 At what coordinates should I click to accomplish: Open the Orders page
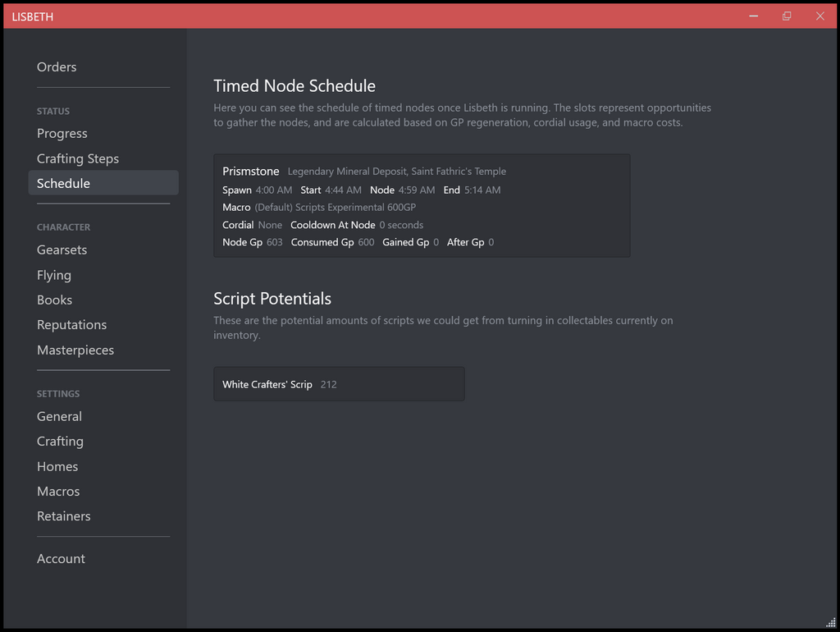[57, 67]
